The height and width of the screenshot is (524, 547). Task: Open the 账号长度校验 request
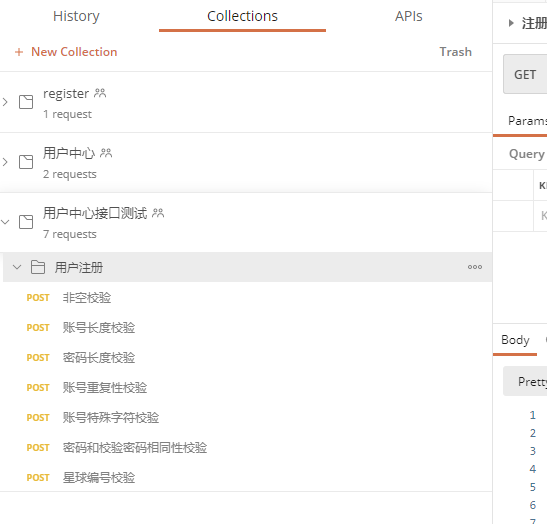point(99,328)
